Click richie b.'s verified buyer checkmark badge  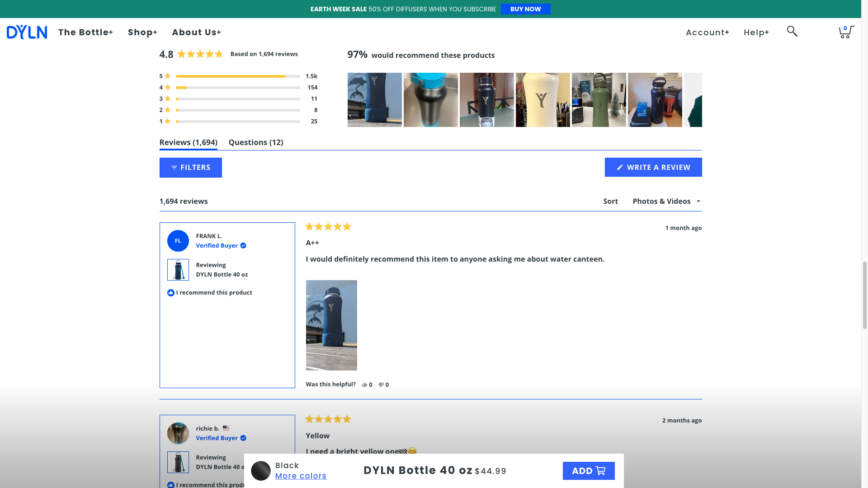click(243, 438)
